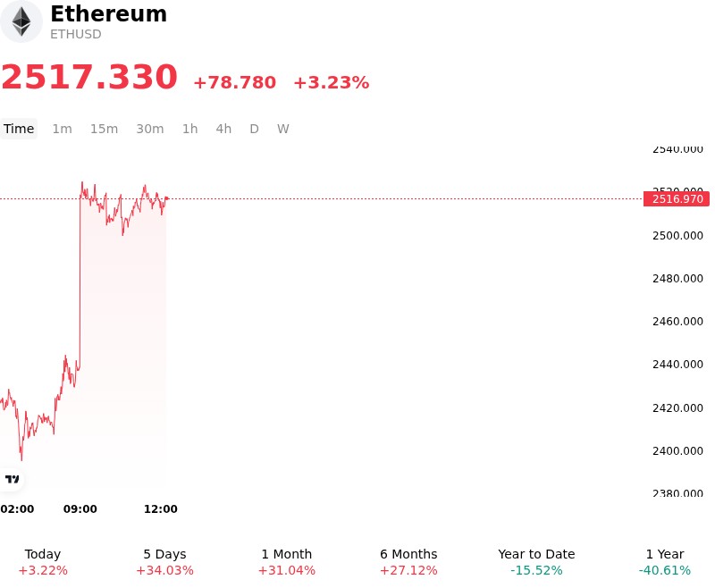Show the weekly W chart
715x588 pixels.
[x=282, y=129]
